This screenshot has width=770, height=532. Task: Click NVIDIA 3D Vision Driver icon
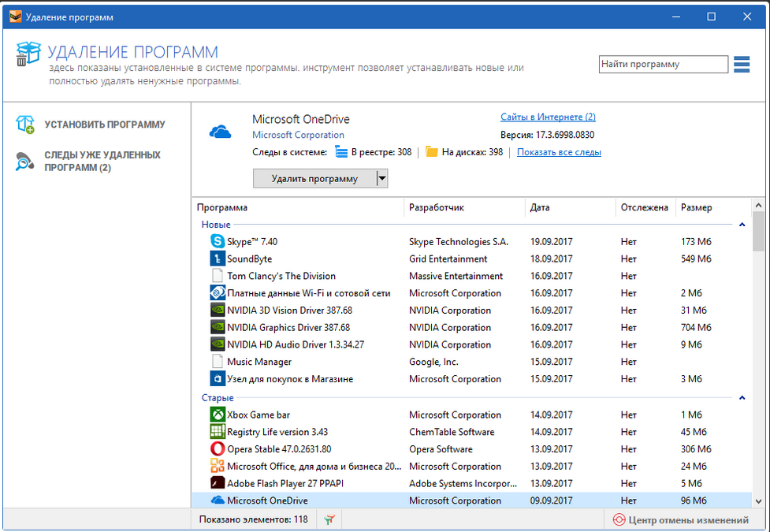[217, 310]
